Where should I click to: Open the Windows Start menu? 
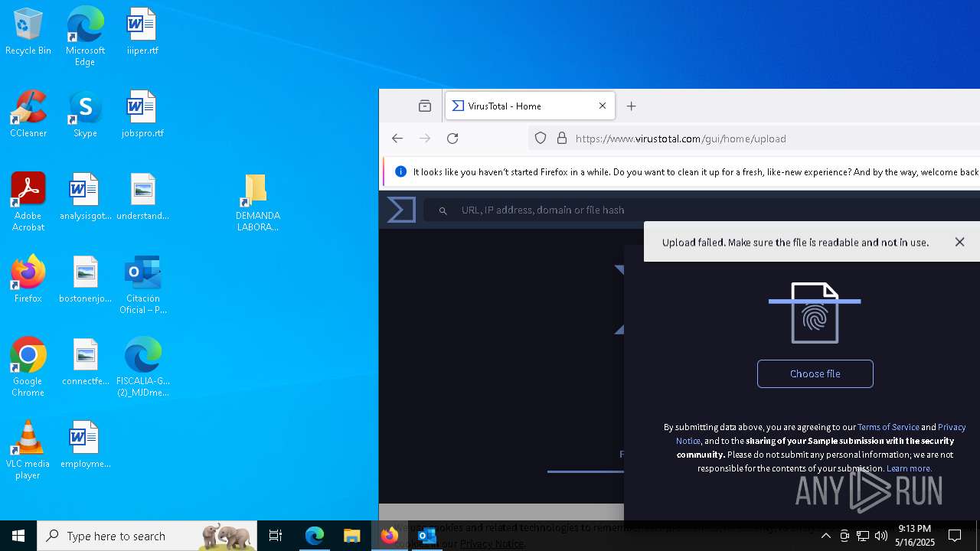[18, 536]
